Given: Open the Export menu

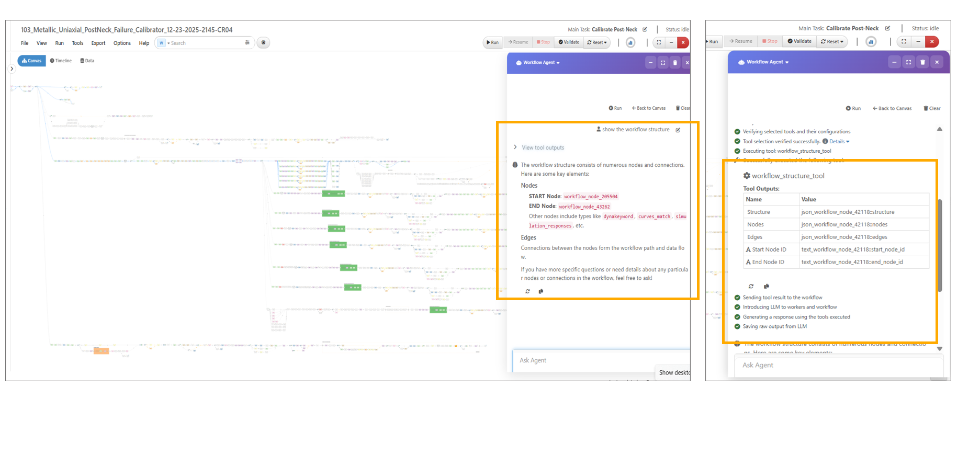Looking at the screenshot, I should pyautogui.click(x=98, y=43).
